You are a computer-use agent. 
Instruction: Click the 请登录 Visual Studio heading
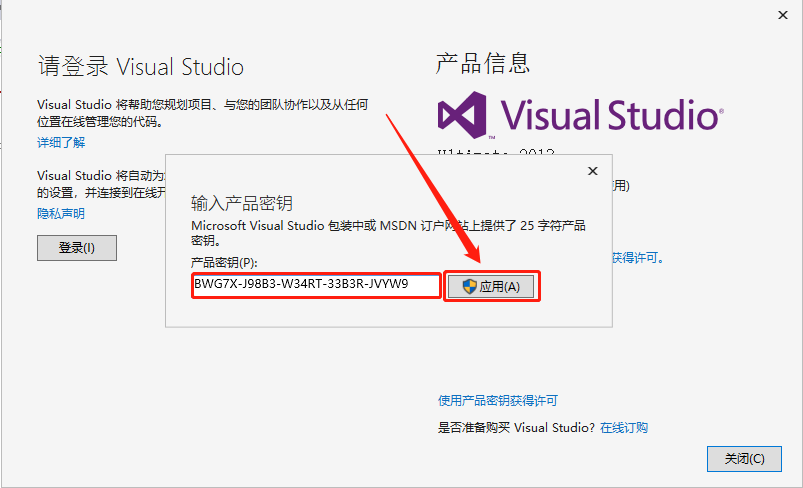141,67
